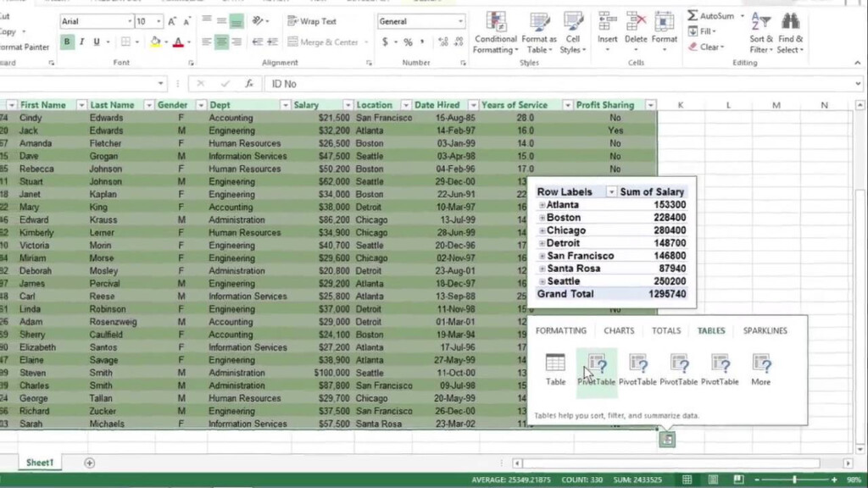This screenshot has height=488, width=868.
Task: Click the Delete cells button
Action: coord(636,33)
